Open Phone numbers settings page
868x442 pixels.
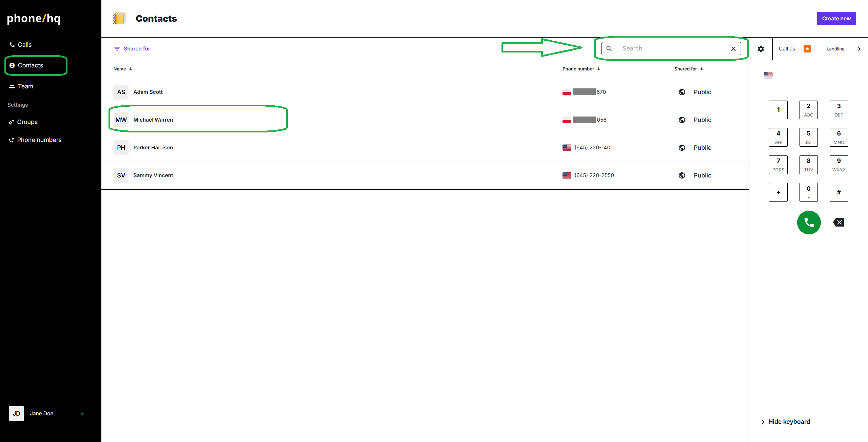click(x=39, y=140)
